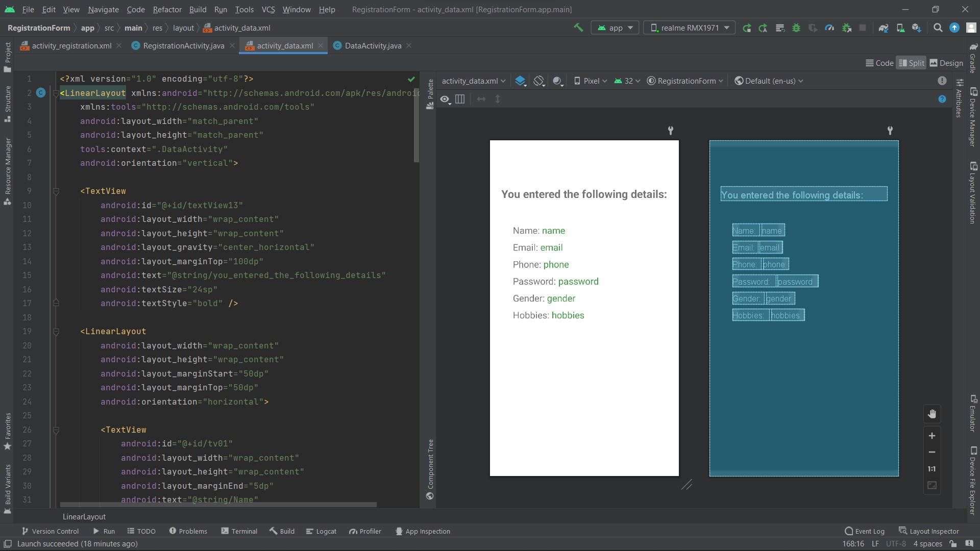Screen dimensions: 980x551
Task: Click the horizontal scrollbar of the code editor
Action: click(x=218, y=505)
